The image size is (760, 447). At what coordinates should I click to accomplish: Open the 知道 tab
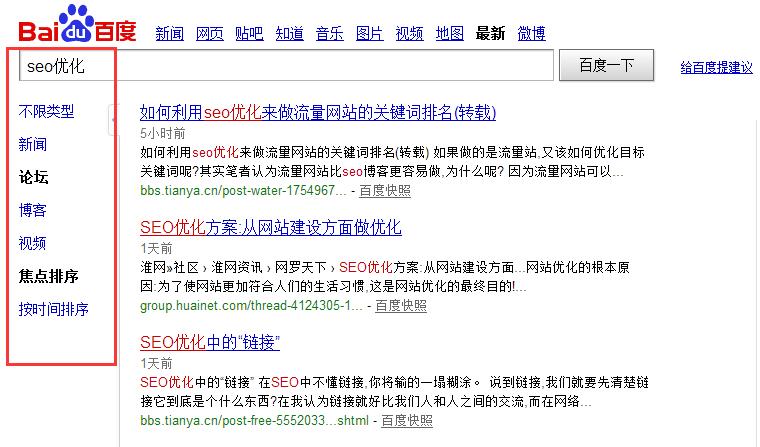290,33
